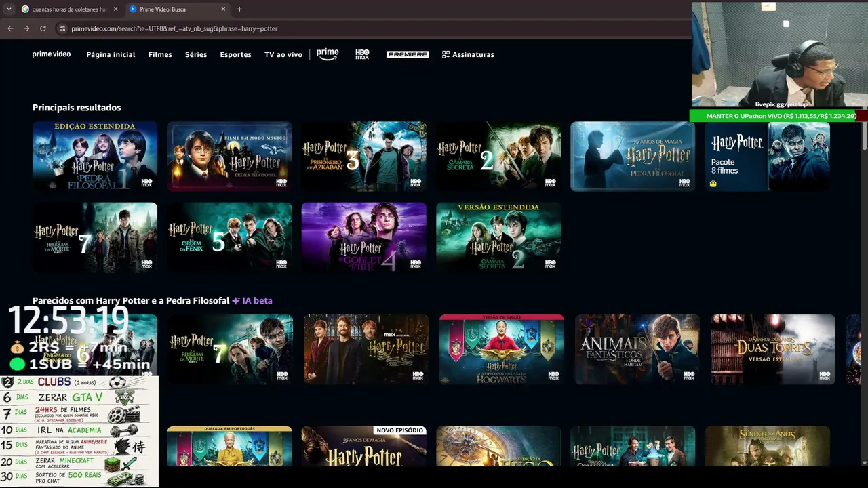The height and width of the screenshot is (488, 868).
Task: Open Pedra Filosofal Edição Estendida
Action: [x=95, y=157]
